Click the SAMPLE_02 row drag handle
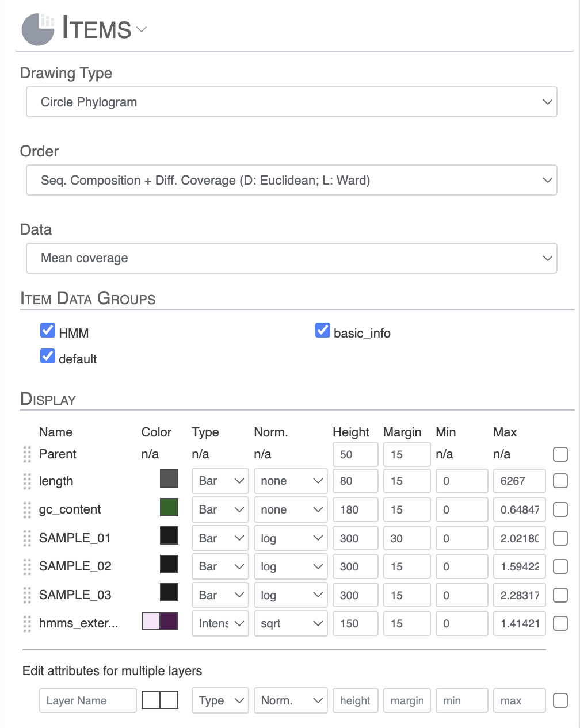This screenshot has height=728, width=580. click(x=27, y=566)
